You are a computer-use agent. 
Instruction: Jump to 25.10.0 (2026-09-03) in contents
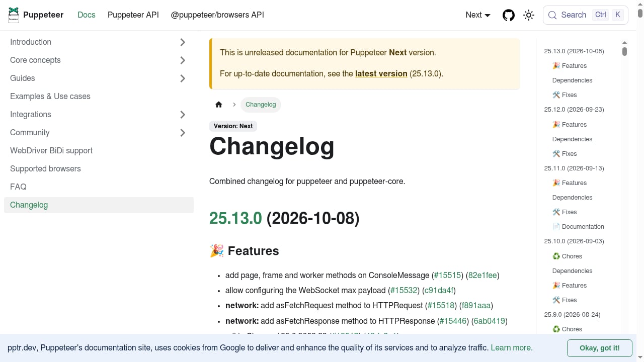[x=574, y=241]
